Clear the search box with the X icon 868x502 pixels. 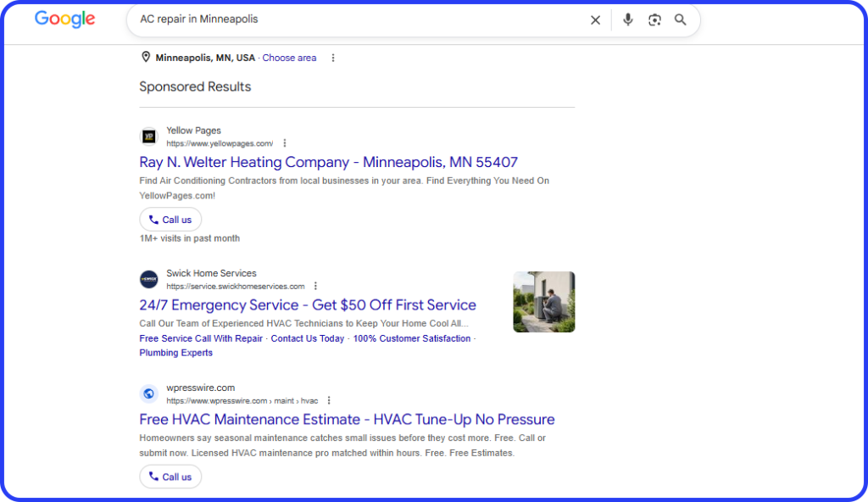pyautogui.click(x=595, y=20)
